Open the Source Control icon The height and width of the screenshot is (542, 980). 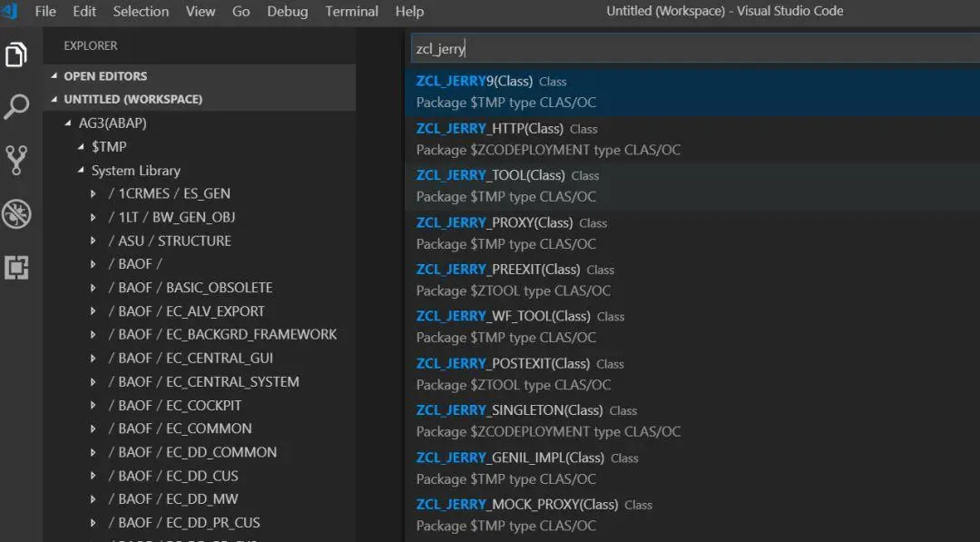[x=16, y=160]
